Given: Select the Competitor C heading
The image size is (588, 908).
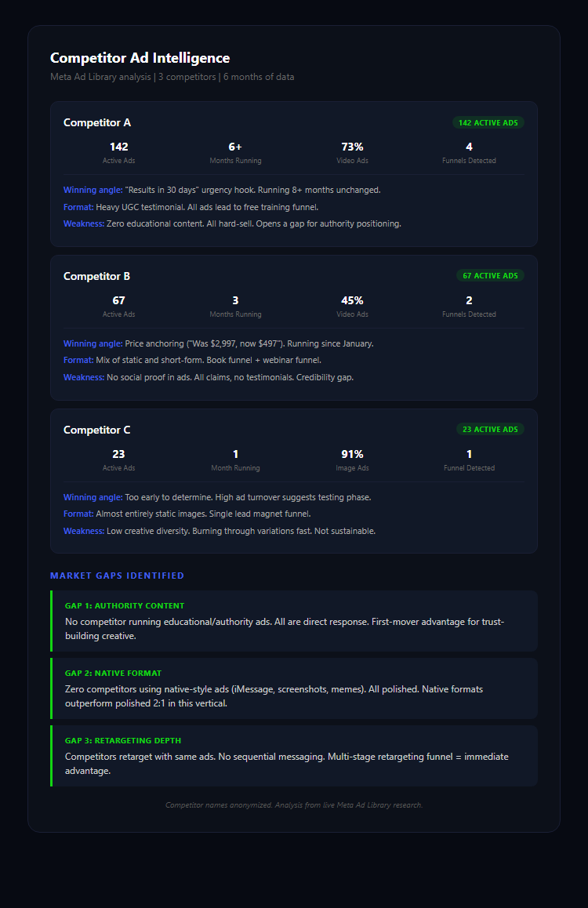Looking at the screenshot, I should pos(97,430).
